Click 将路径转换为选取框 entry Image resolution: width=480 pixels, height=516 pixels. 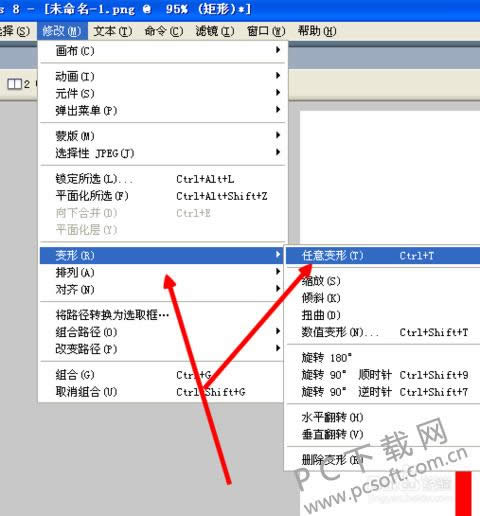coord(163,314)
